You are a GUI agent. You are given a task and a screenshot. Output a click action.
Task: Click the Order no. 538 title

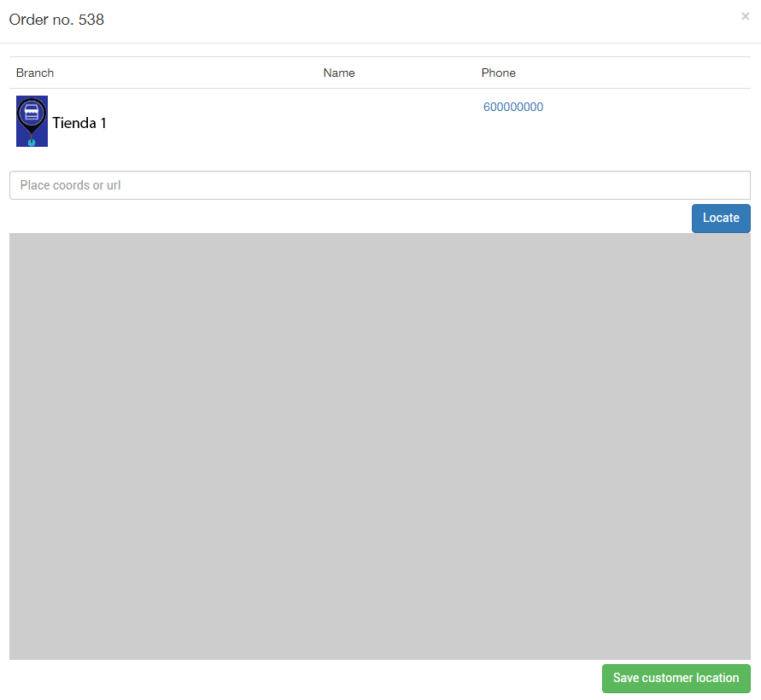coord(56,20)
